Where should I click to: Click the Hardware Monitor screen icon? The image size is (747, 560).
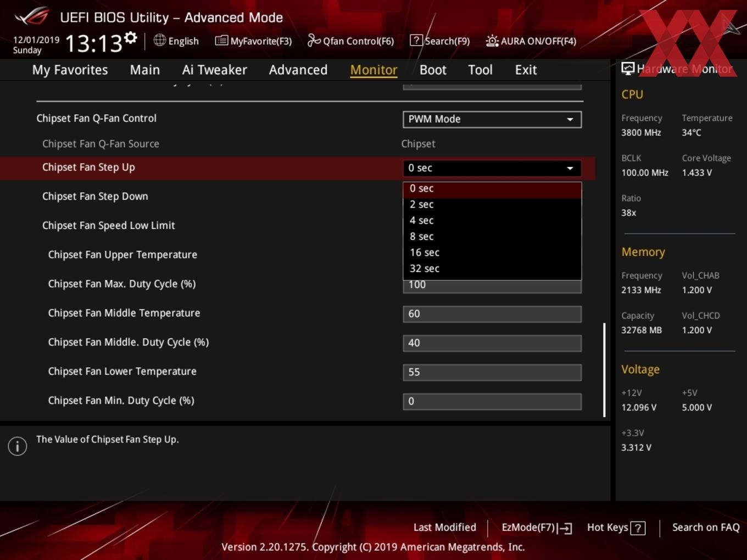628,68
